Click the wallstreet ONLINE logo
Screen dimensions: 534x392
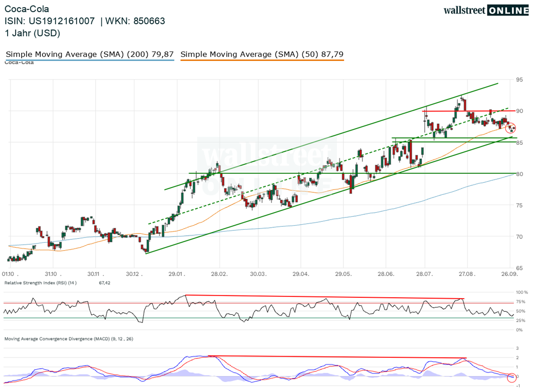tap(486, 10)
